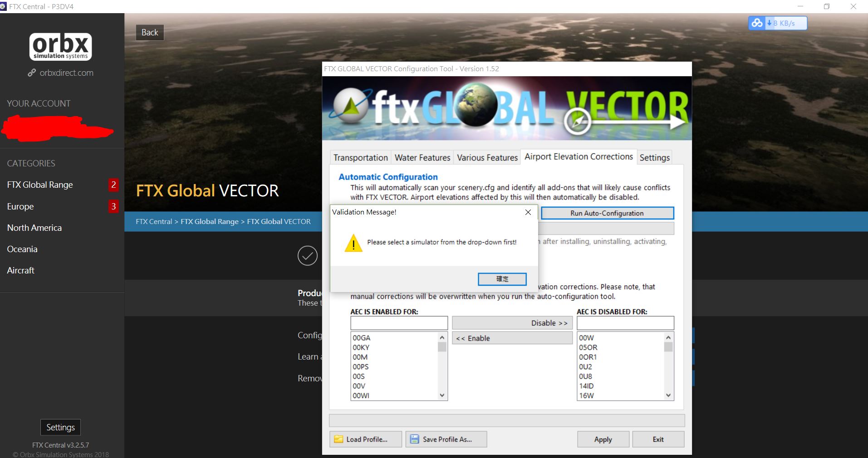Click the Disable >> transfer button
The height and width of the screenshot is (458, 868).
[x=512, y=323]
